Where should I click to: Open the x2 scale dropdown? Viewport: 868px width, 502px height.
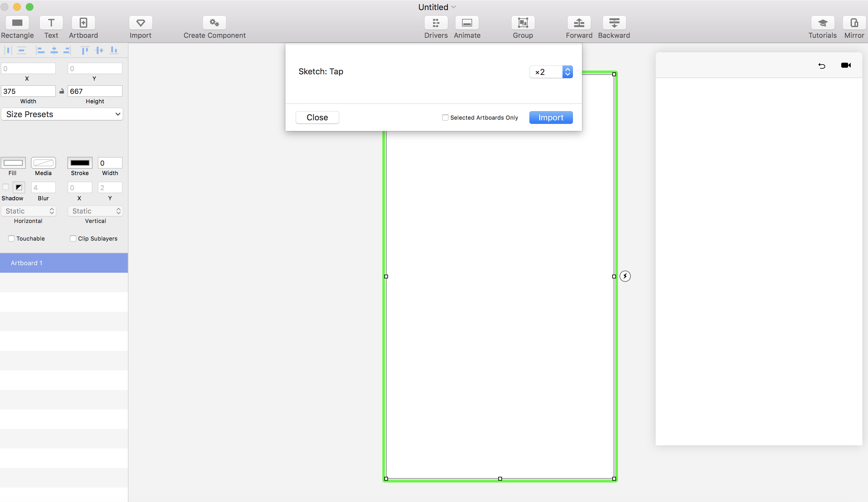[551, 72]
